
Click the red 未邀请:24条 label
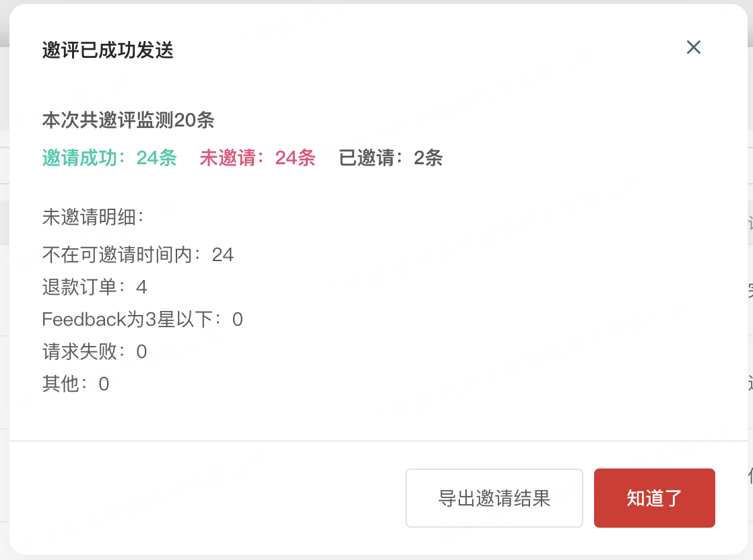pos(257,158)
